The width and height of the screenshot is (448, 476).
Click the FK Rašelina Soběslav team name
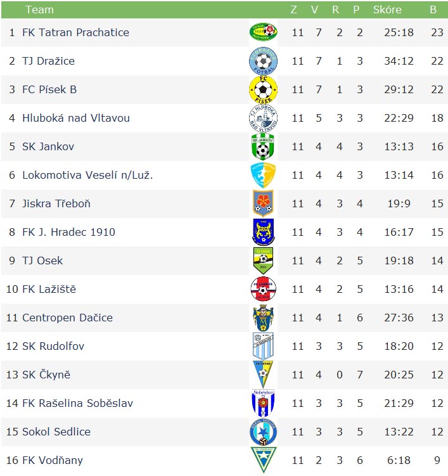coord(78,403)
